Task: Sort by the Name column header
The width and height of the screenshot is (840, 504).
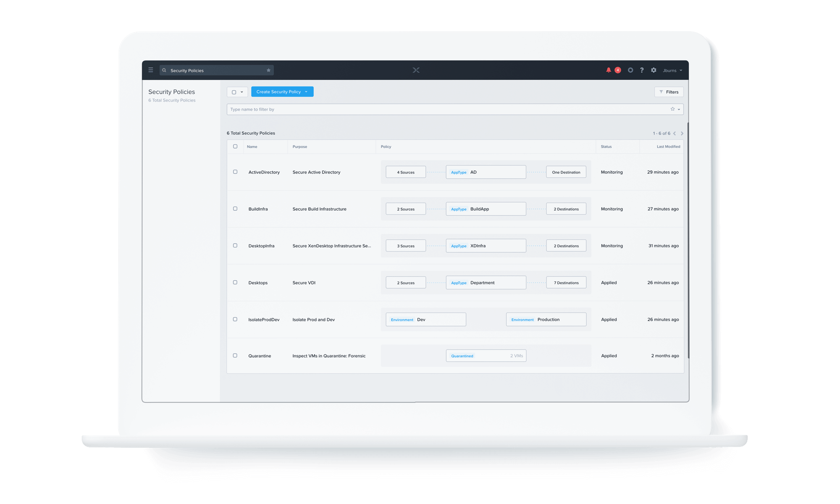Action: point(252,147)
